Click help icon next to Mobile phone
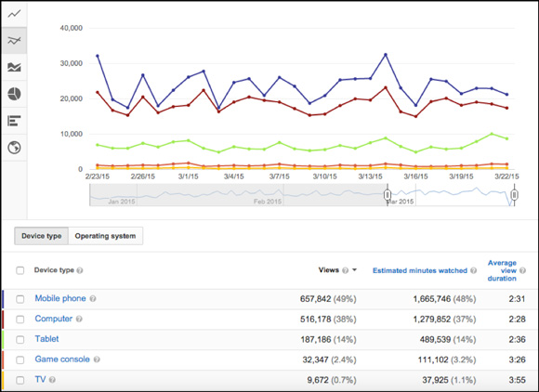 click(93, 299)
